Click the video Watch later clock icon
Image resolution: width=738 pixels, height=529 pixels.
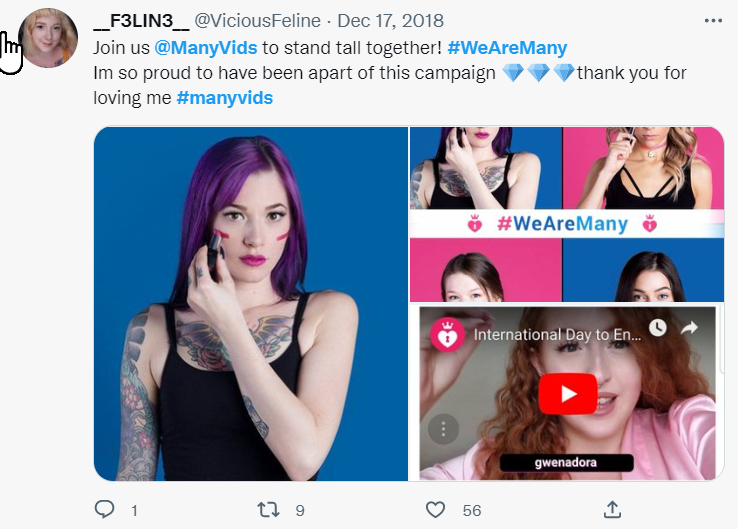(657, 328)
